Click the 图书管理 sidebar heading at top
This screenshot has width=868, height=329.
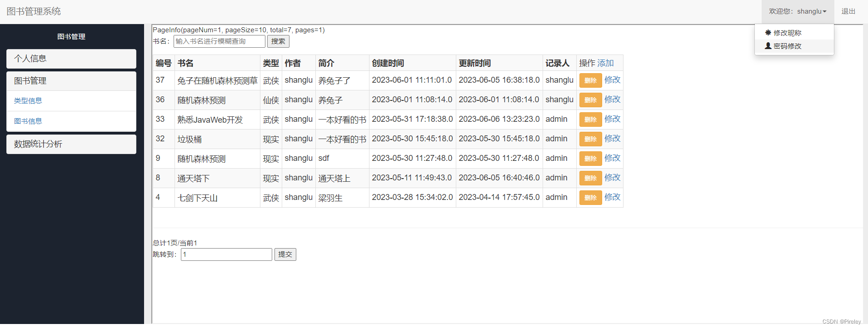(71, 36)
